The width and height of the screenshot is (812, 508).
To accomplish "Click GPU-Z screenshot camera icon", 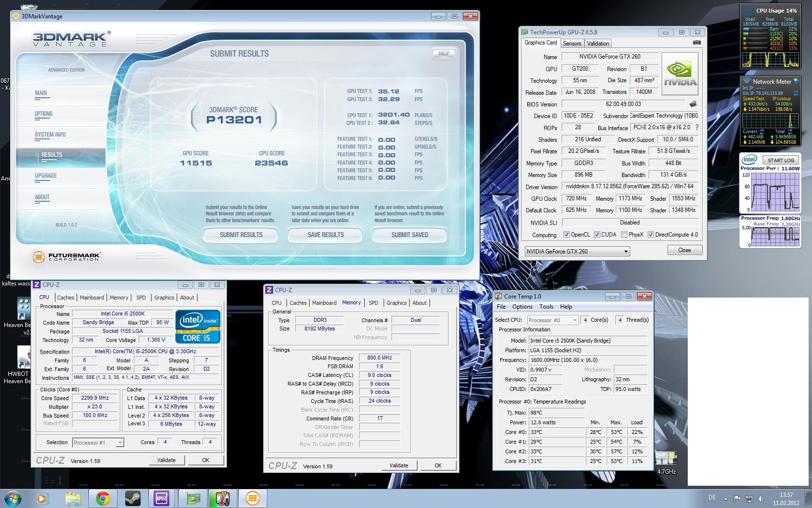I will click(696, 43).
